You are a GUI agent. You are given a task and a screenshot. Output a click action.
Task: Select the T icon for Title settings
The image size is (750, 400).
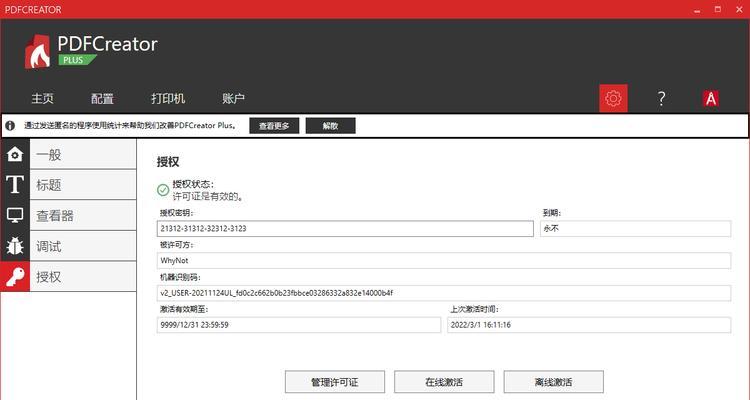[x=15, y=185]
